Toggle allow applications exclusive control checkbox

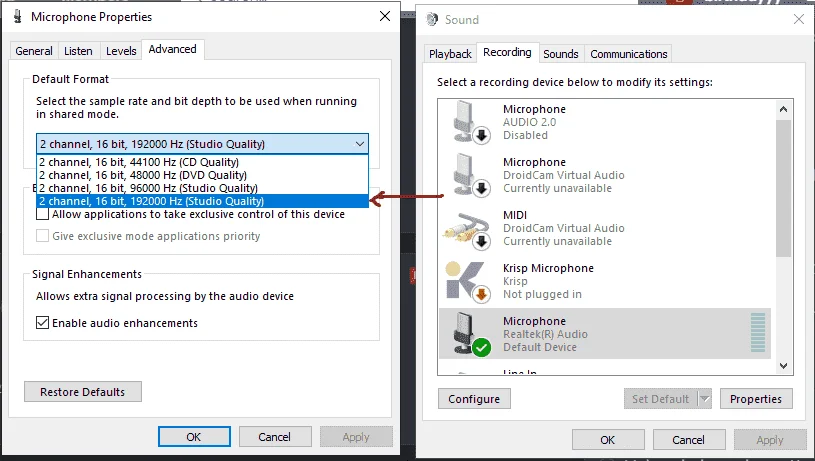43,214
